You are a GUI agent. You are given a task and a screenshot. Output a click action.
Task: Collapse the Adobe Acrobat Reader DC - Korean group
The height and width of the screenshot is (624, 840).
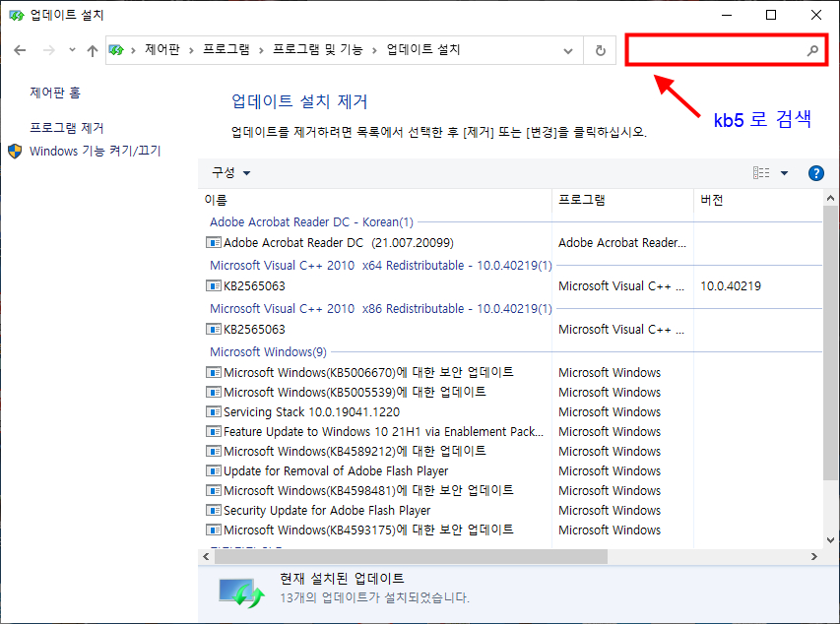point(311,221)
